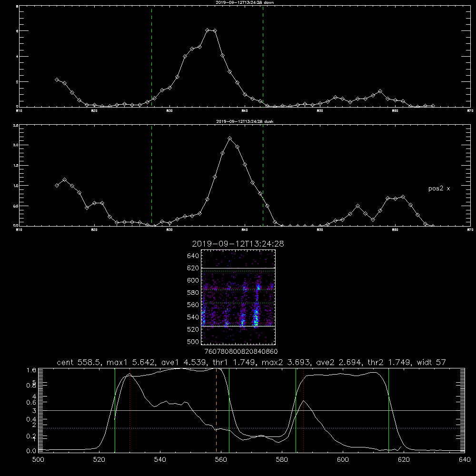Click the bottom plot x-axis label 520

pos(99,460)
